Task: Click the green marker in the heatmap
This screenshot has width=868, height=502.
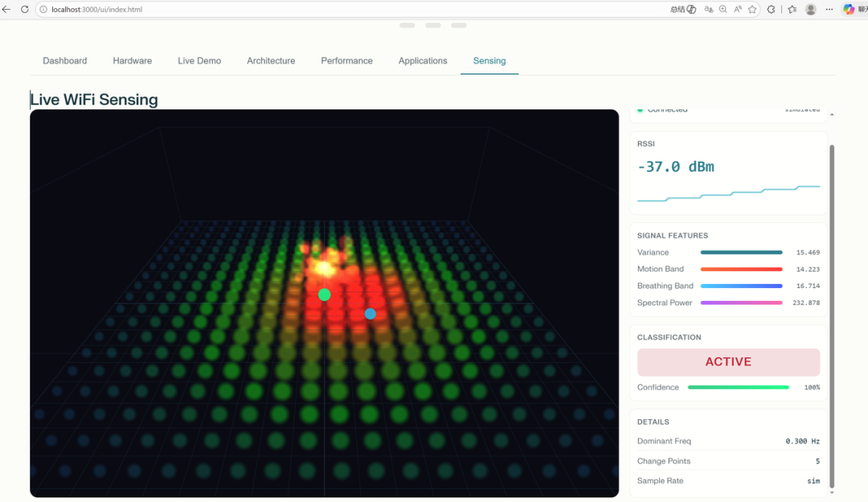Action: click(x=325, y=294)
